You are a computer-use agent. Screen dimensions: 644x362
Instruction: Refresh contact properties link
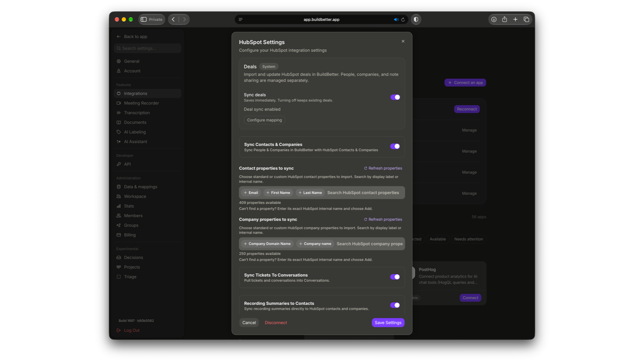click(383, 168)
